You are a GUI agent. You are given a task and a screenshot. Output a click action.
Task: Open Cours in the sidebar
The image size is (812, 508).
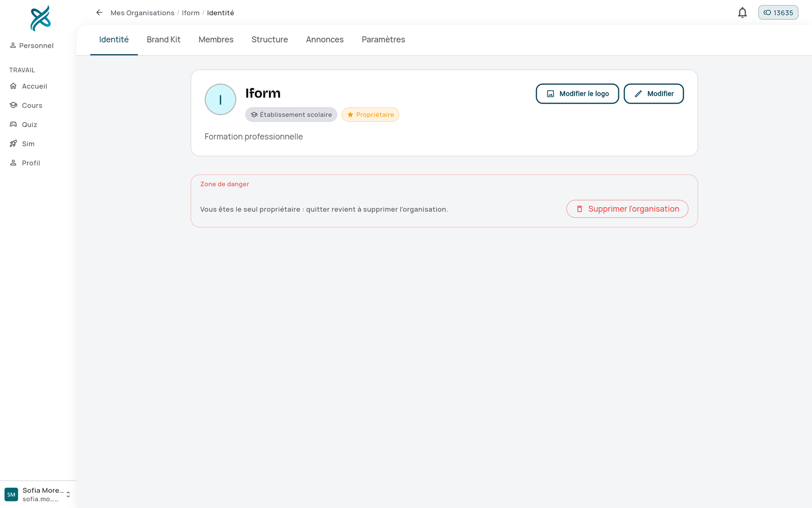click(x=26, y=106)
